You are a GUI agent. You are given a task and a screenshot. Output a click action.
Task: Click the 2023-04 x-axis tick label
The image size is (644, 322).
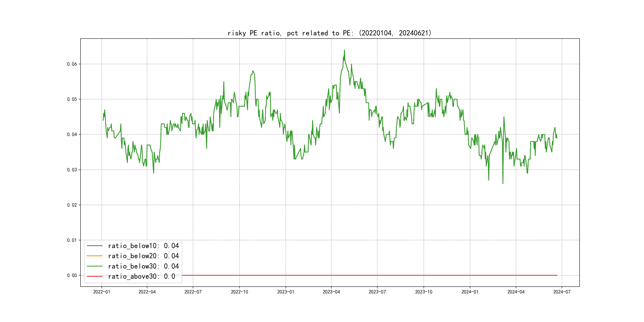[331, 292]
